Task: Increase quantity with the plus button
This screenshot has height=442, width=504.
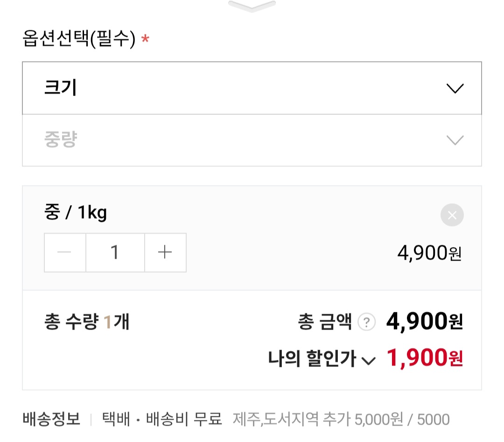Action: click(165, 252)
